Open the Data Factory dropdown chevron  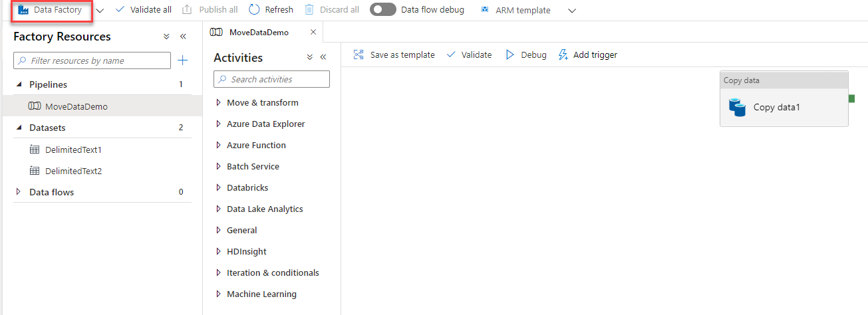tap(100, 11)
